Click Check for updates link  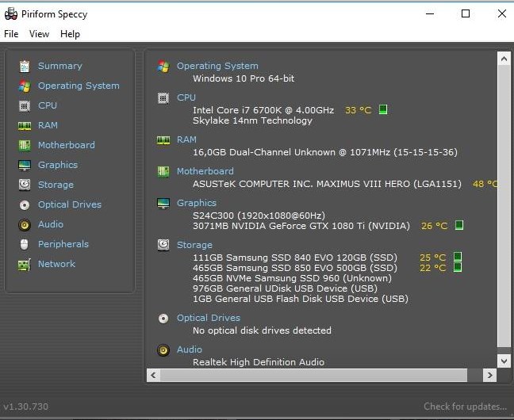click(x=465, y=407)
